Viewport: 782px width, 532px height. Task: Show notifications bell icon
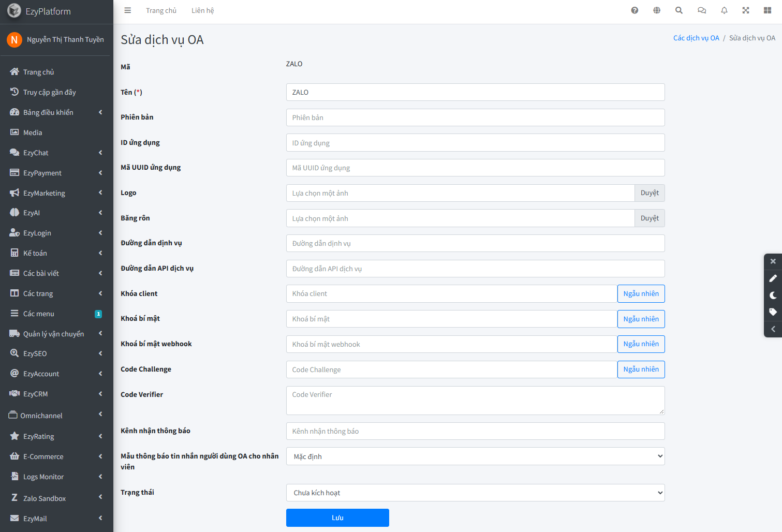[724, 10]
